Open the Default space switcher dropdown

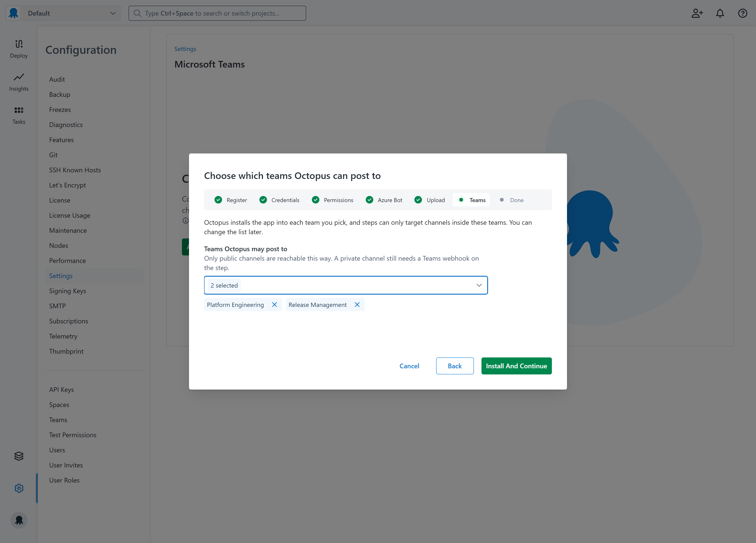coord(64,13)
